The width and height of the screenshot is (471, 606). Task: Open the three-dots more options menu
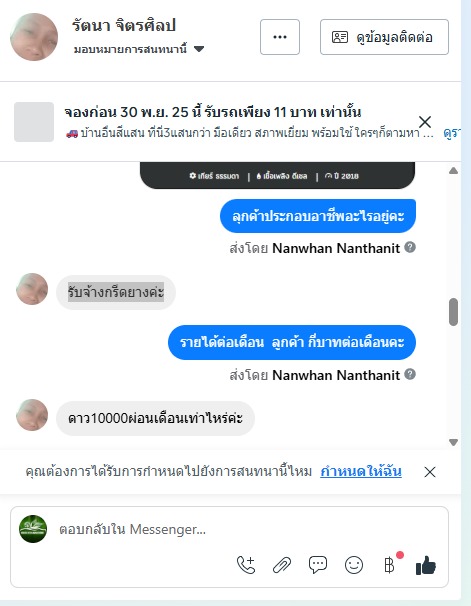pyautogui.click(x=280, y=37)
